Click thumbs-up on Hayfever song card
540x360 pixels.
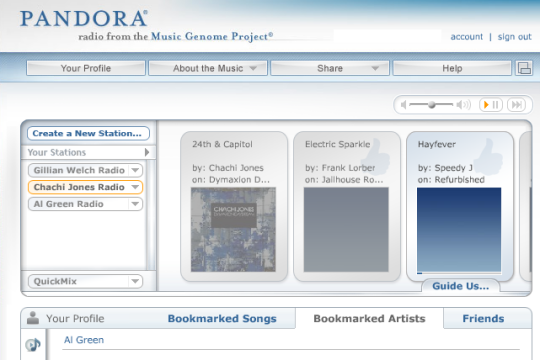point(488,157)
